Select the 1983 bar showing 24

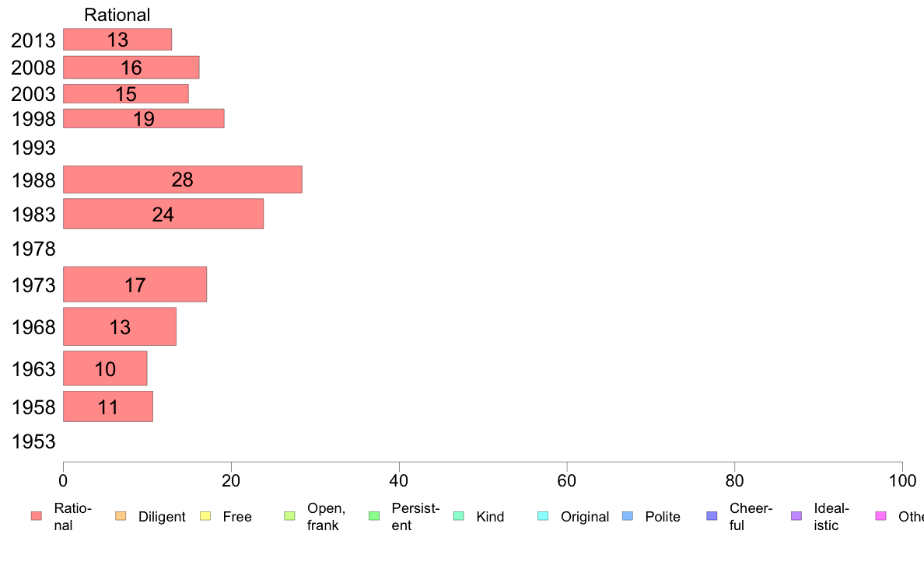click(x=163, y=214)
